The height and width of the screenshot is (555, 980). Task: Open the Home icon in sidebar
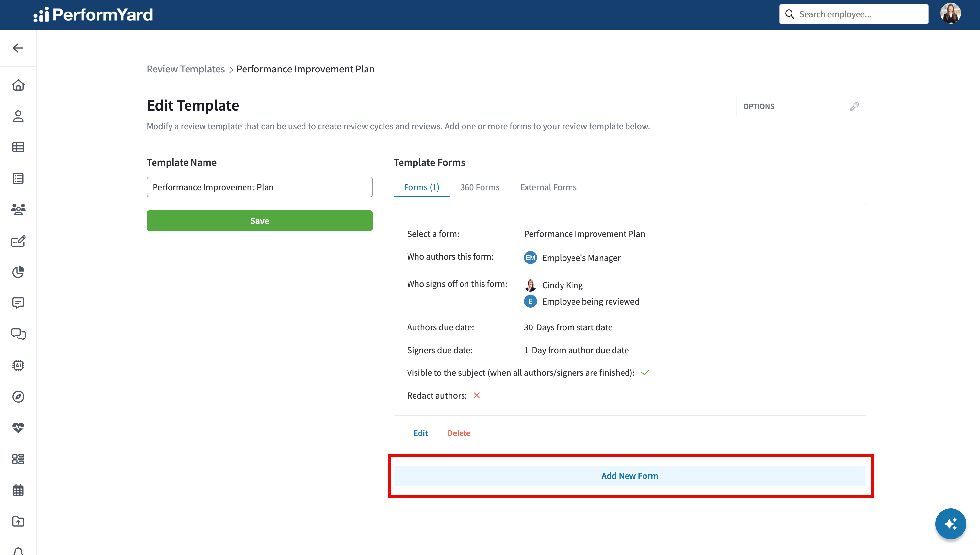coord(18,85)
